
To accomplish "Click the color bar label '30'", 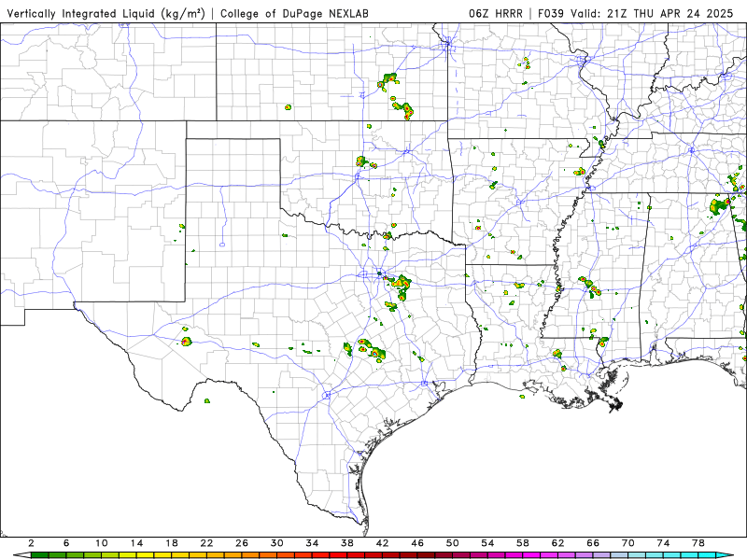I will [x=277, y=543].
